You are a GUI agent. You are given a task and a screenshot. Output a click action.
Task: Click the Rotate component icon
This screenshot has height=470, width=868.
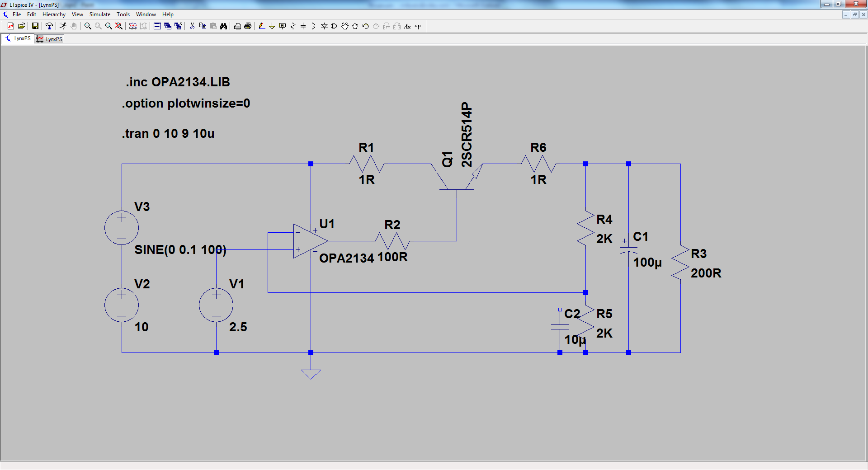[x=387, y=26]
